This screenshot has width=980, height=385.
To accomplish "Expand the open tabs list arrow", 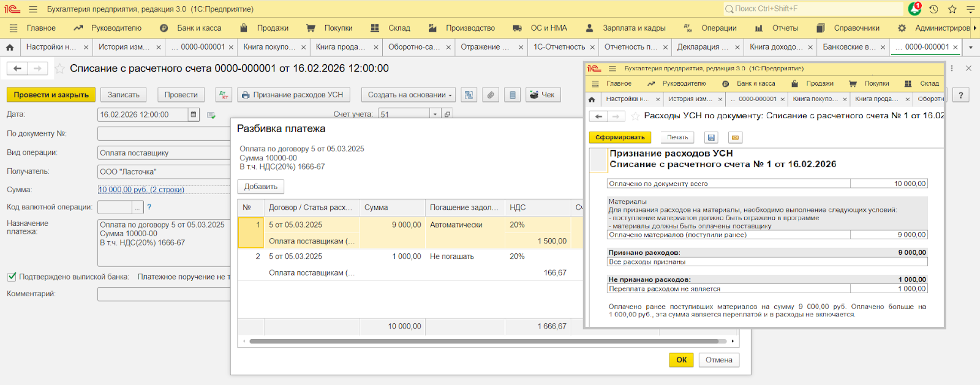I will point(970,47).
